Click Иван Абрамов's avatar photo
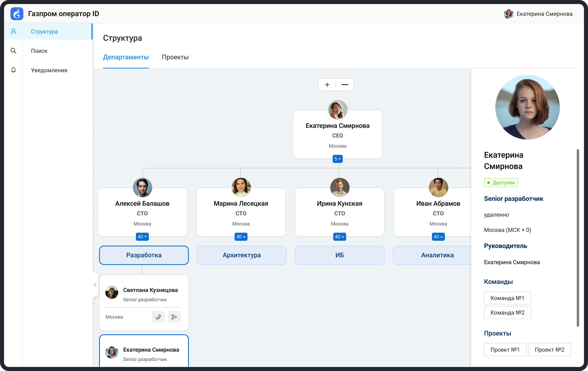Screen dimensions: 588x371 tap(438, 187)
